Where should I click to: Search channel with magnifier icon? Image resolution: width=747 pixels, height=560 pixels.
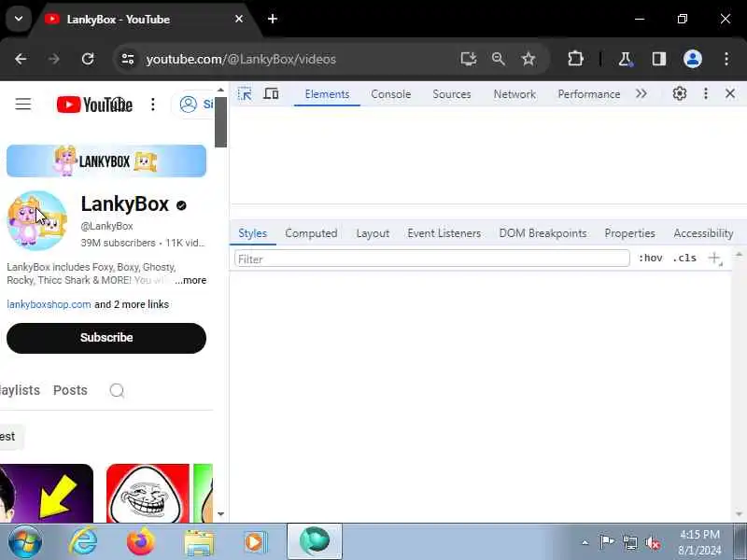point(117,390)
